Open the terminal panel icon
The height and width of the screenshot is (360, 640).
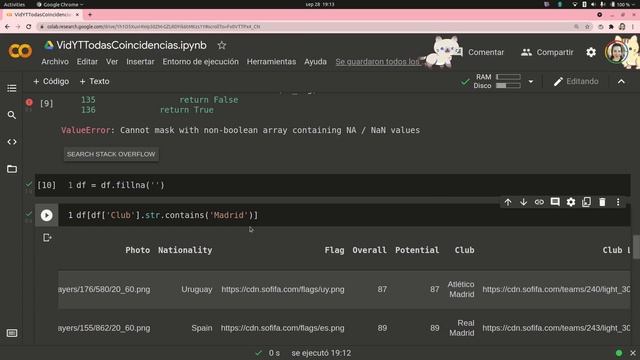coord(12,333)
